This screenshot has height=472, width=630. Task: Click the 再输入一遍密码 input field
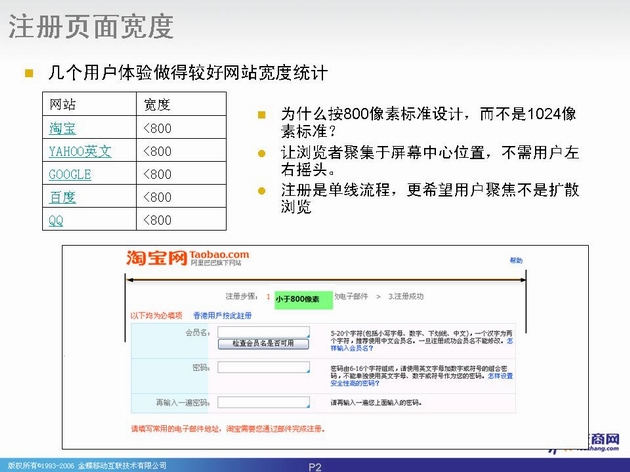(264, 402)
